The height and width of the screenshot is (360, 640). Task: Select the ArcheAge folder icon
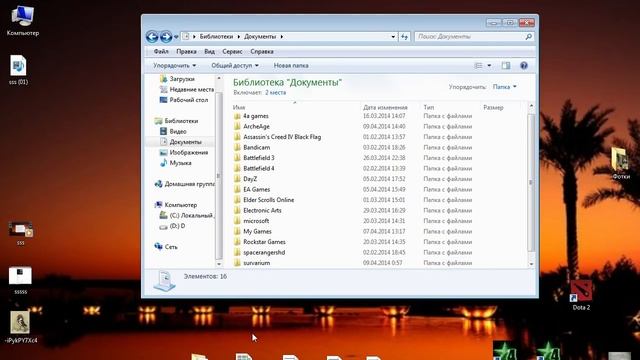[237, 127]
